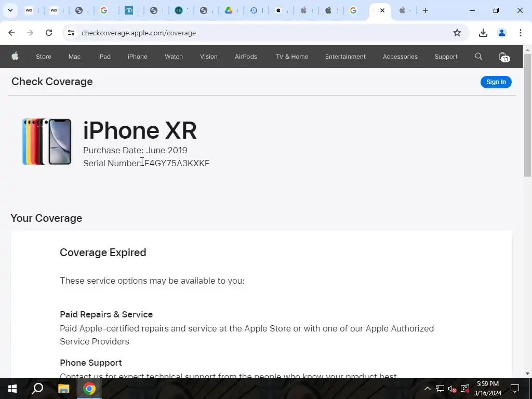This screenshot has width=532, height=399.
Task: Open AirPods in Apple navigation
Action: click(x=246, y=57)
